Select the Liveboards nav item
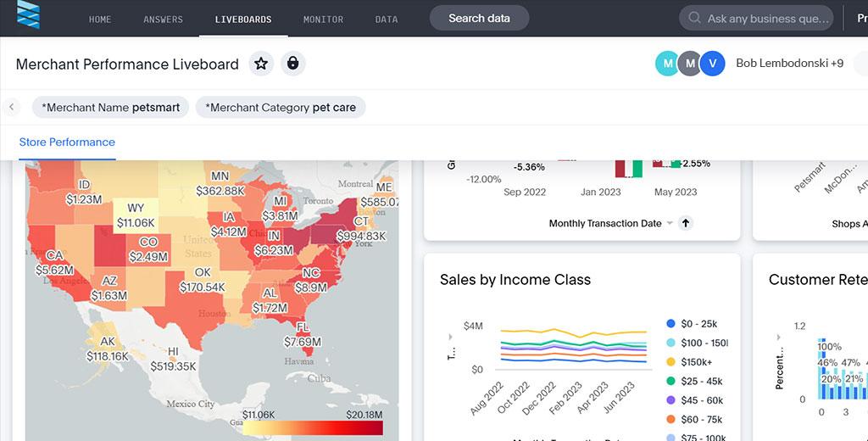This screenshot has height=441, width=868. (243, 19)
